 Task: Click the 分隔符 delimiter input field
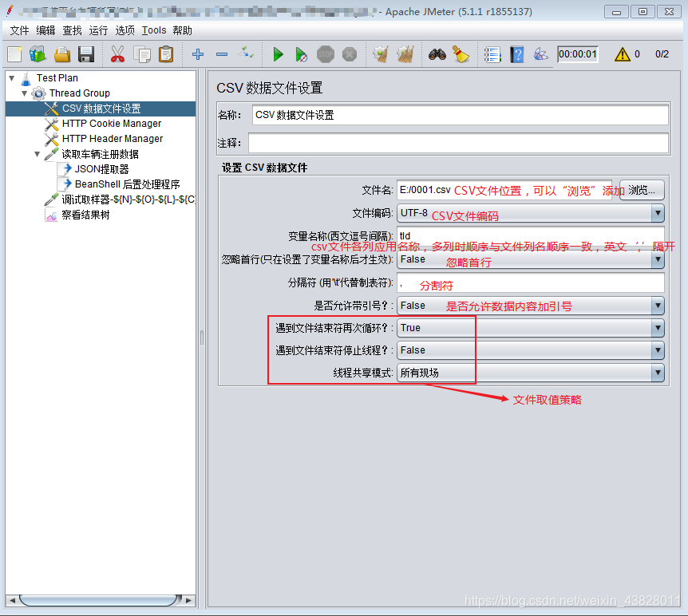(x=530, y=283)
